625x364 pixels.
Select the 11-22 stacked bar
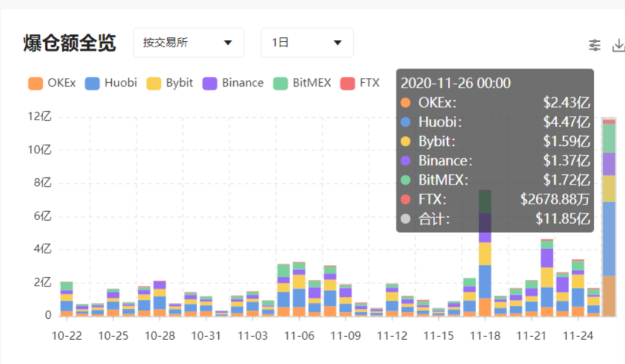pos(547,278)
